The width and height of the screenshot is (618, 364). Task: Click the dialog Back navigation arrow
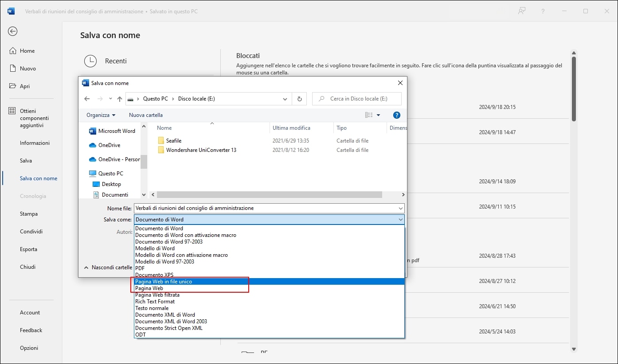click(x=87, y=99)
